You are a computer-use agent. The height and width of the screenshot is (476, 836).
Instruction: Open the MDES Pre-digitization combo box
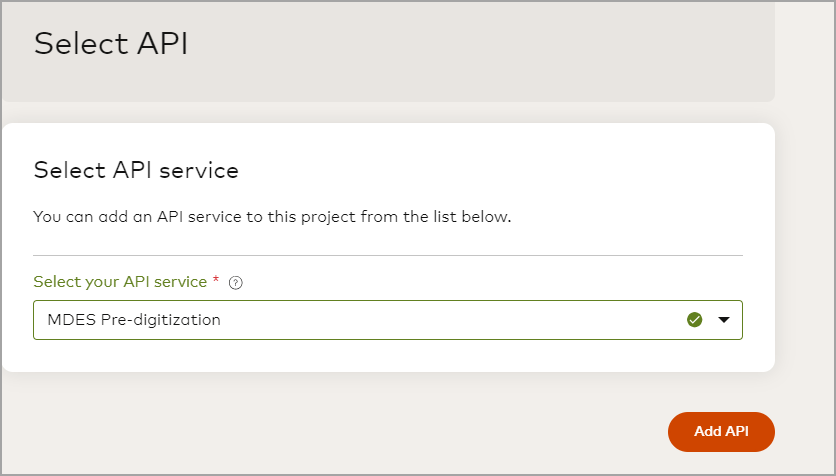[387, 320]
